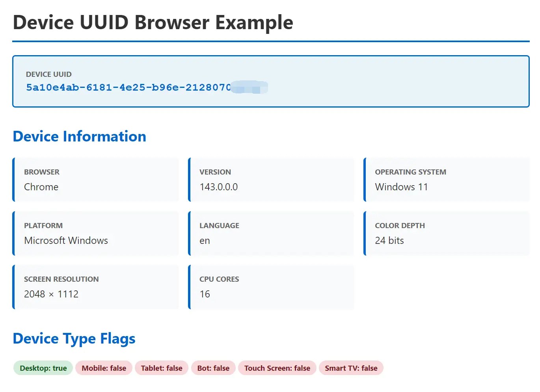Click the Device Information heading

point(79,136)
